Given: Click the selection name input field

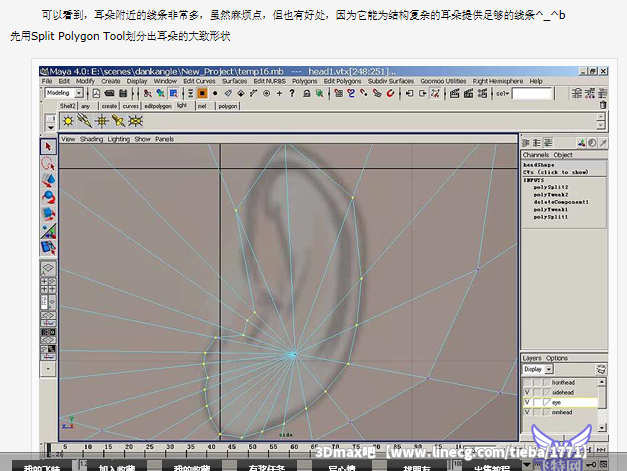Looking at the screenshot, I should click(532, 94).
